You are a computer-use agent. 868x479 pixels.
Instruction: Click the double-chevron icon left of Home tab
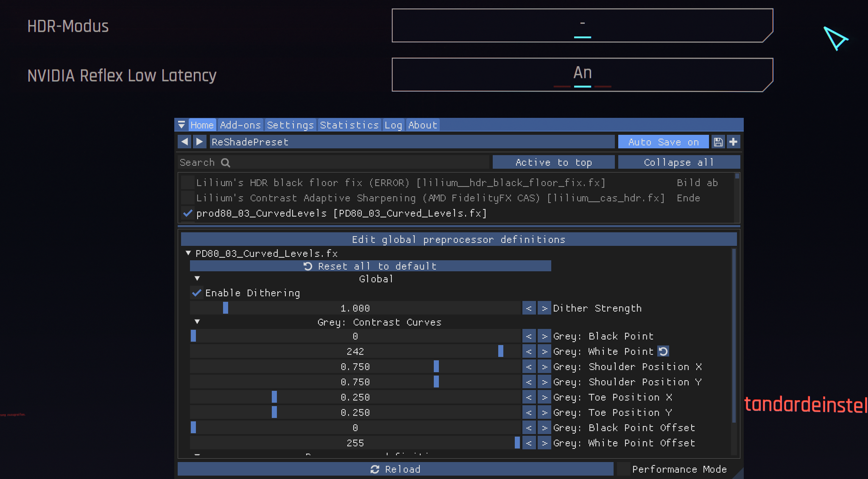[182, 124]
